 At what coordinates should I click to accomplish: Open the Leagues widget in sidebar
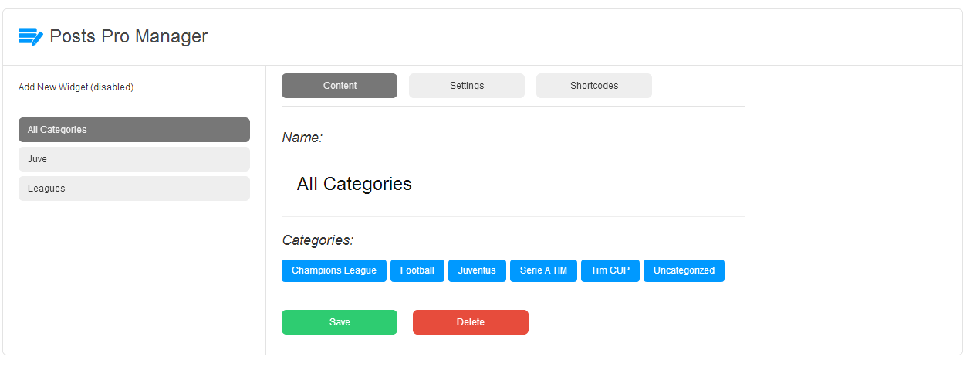(x=134, y=189)
